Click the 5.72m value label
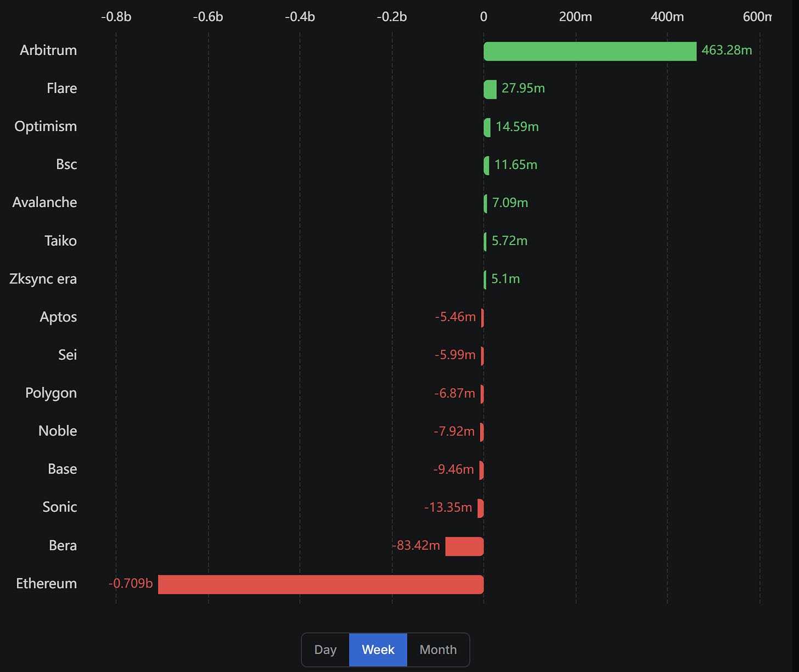 (x=509, y=240)
